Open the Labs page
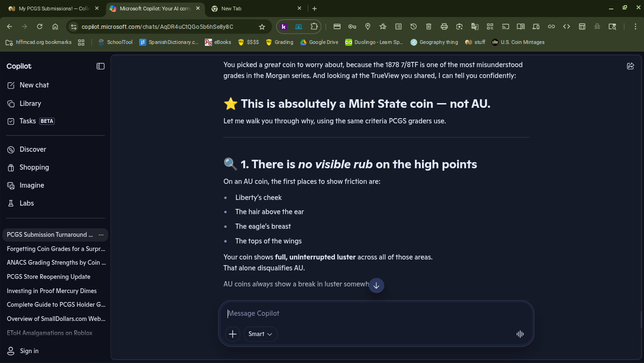Viewport: 644px width, 363px height. point(55,203)
